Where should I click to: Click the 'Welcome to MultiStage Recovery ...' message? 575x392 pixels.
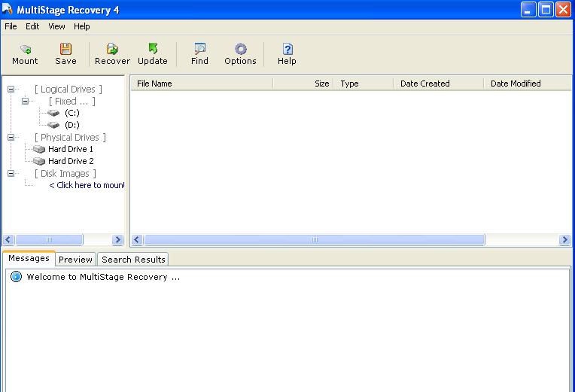(103, 277)
